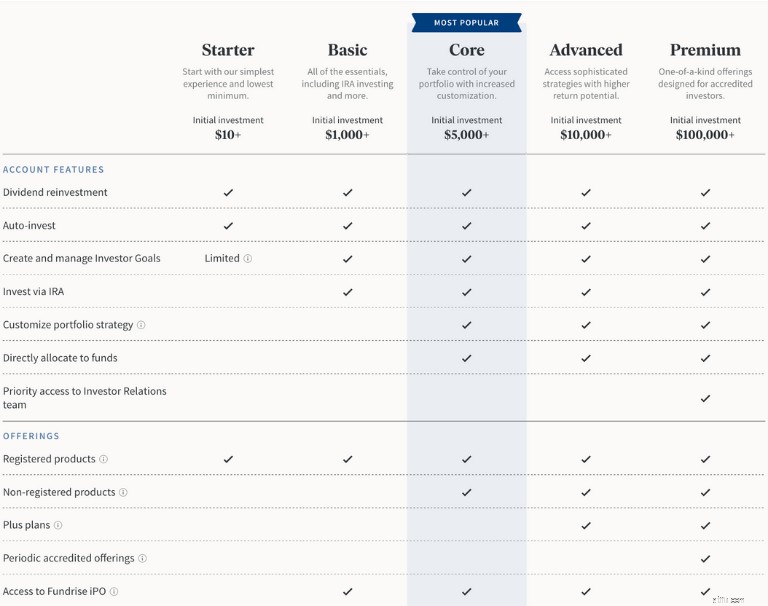Click the Non-registered products label
Screen dimensions: 768x606
59,492
